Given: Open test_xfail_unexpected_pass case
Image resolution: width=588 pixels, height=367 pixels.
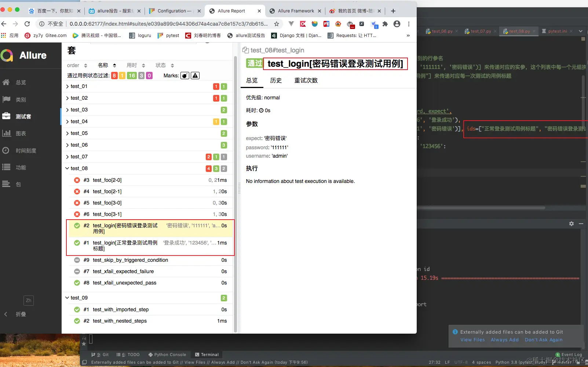Looking at the screenshot, I should pos(150,283).
